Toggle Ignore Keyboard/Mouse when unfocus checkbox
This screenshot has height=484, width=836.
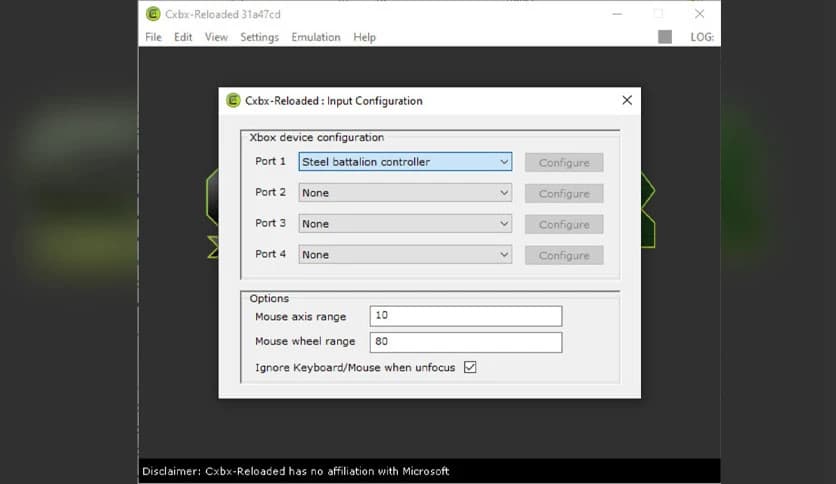(x=470, y=367)
